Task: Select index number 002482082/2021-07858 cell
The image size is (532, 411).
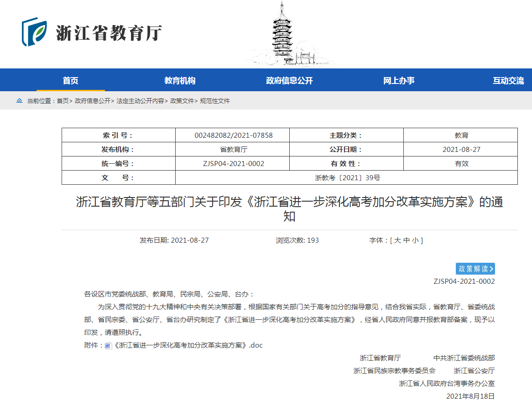Action: pyautogui.click(x=232, y=135)
